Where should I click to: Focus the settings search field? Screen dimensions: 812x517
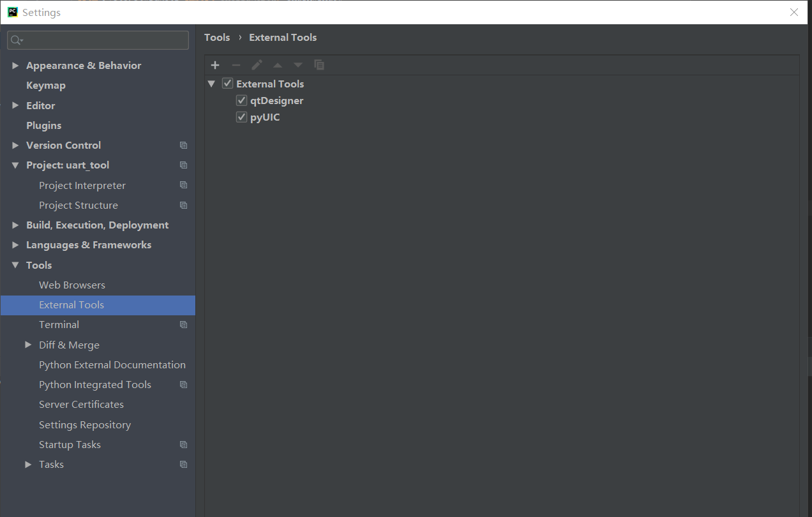click(98, 40)
